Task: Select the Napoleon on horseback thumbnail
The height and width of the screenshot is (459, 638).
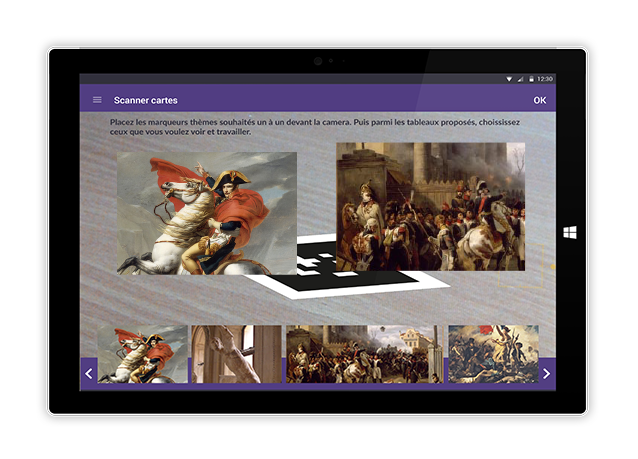Action: [x=142, y=354]
